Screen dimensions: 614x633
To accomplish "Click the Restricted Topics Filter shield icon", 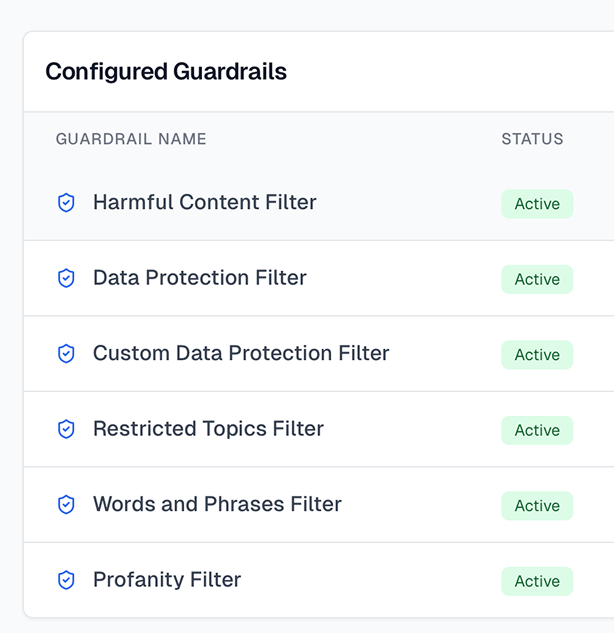I will 66,429.
